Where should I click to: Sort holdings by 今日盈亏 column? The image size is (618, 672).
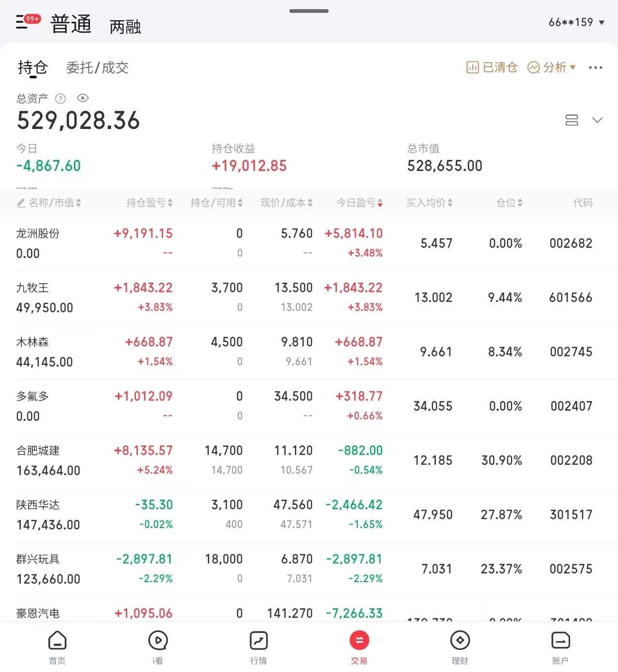[359, 203]
